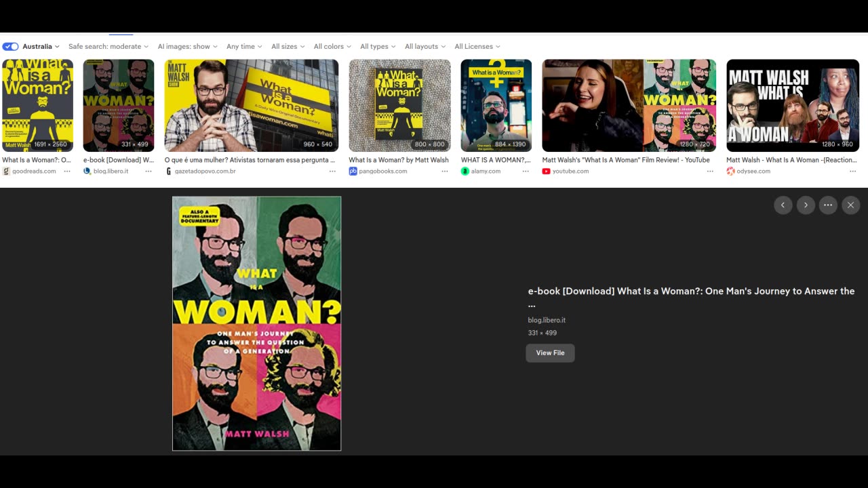This screenshot has height=488, width=868.
Task: Open 'What Is a Woman? by Matt Walsh' title
Action: pos(399,160)
